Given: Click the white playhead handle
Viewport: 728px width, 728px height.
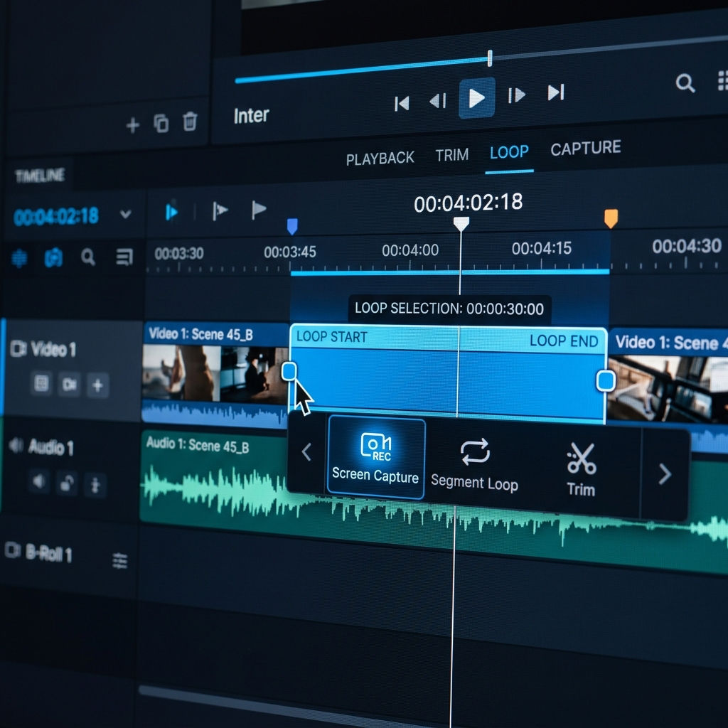Looking at the screenshot, I should pyautogui.click(x=461, y=224).
